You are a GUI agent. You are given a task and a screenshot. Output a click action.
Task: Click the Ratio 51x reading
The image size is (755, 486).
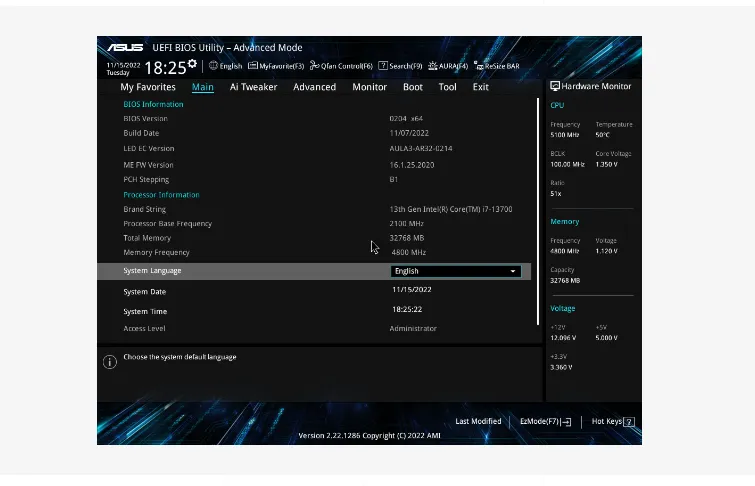(x=556, y=194)
